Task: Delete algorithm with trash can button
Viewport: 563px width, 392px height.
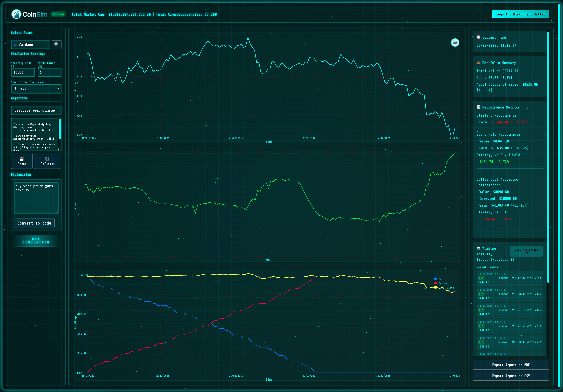Action: pyautogui.click(x=47, y=161)
